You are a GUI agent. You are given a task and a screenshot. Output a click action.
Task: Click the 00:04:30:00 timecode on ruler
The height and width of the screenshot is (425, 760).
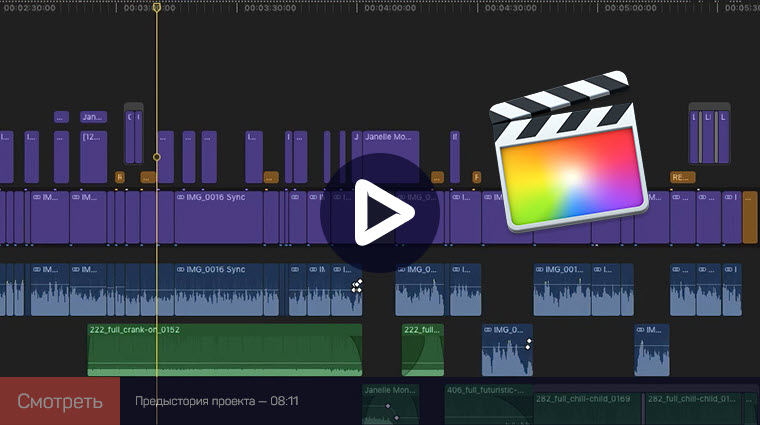tap(510, 8)
